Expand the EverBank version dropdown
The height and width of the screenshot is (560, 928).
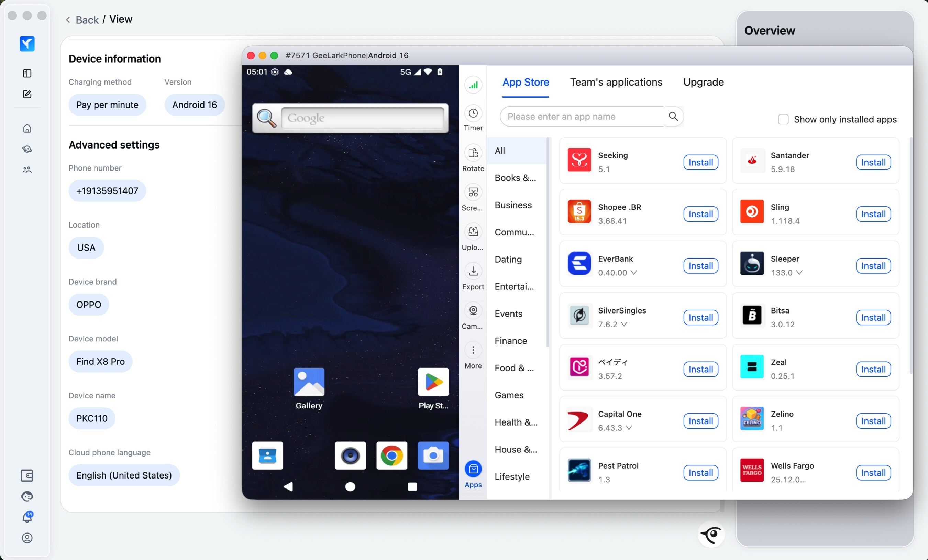[x=634, y=273]
